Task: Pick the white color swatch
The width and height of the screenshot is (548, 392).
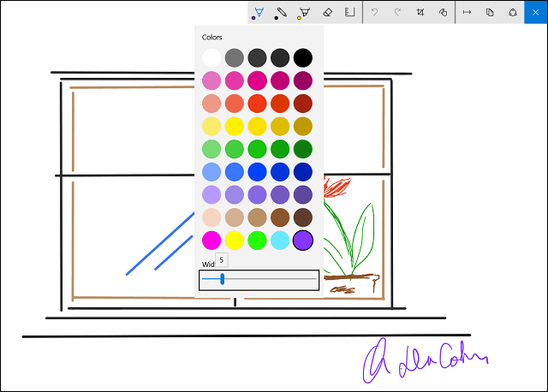Action: tap(211, 57)
